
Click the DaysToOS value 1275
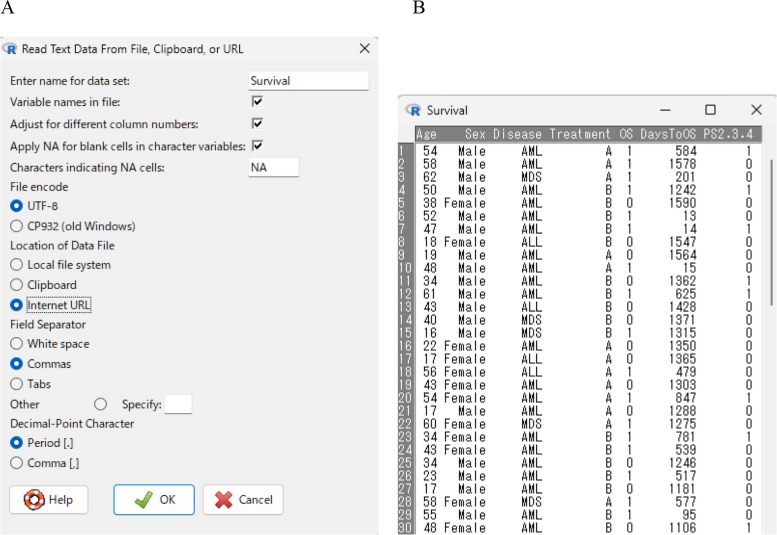[683, 424]
